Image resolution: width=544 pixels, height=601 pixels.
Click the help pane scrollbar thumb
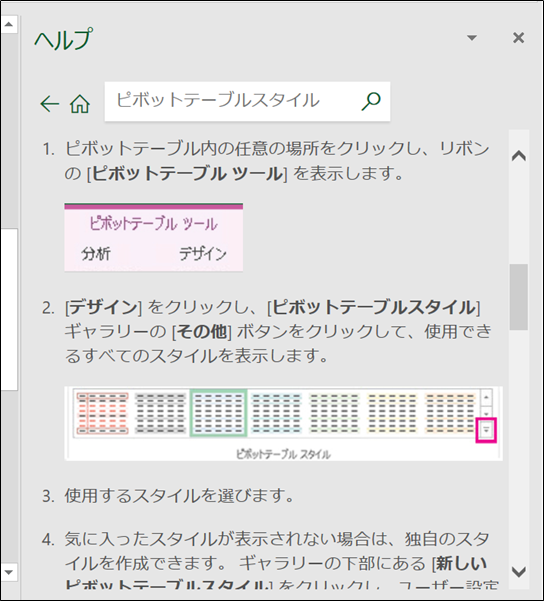[x=519, y=297]
